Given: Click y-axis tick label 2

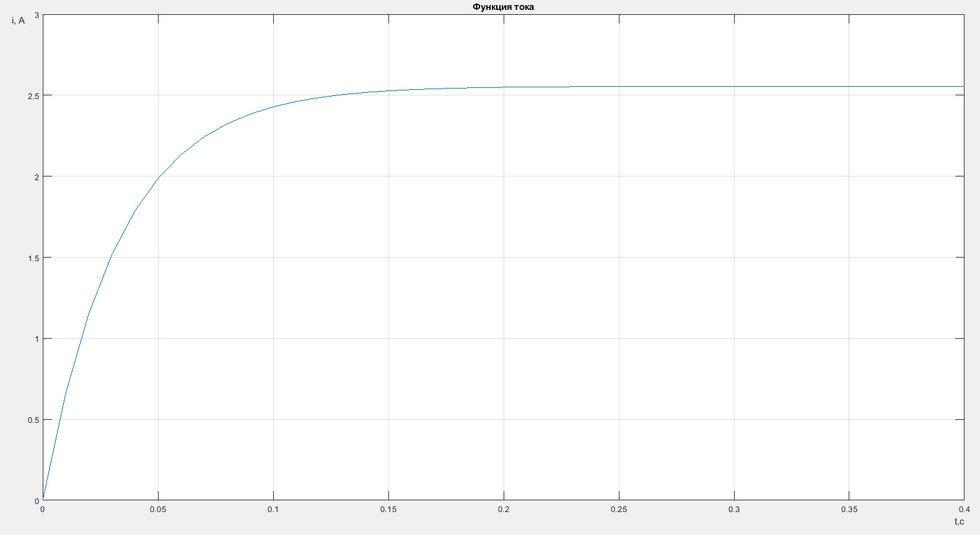Looking at the screenshot, I should (x=37, y=176).
